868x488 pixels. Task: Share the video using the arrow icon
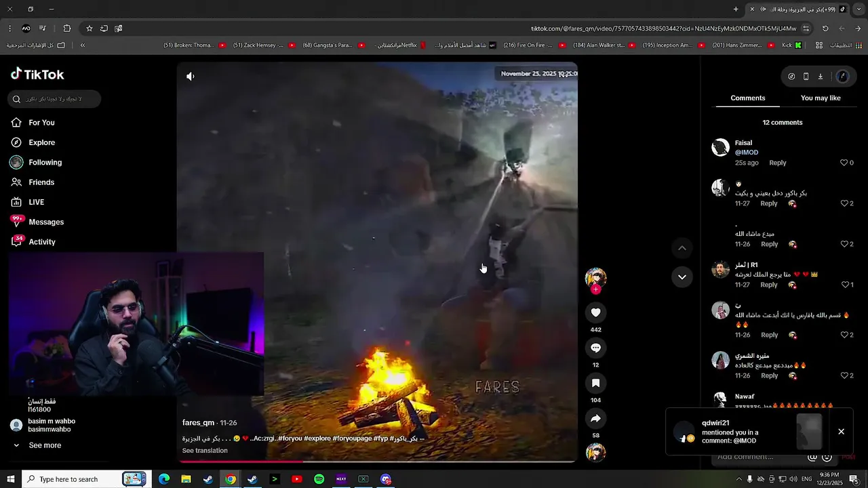point(595,418)
